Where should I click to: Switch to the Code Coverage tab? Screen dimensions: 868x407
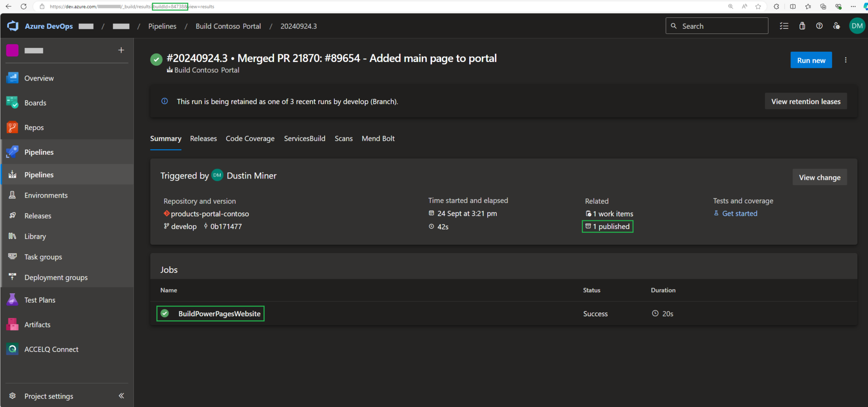click(250, 139)
